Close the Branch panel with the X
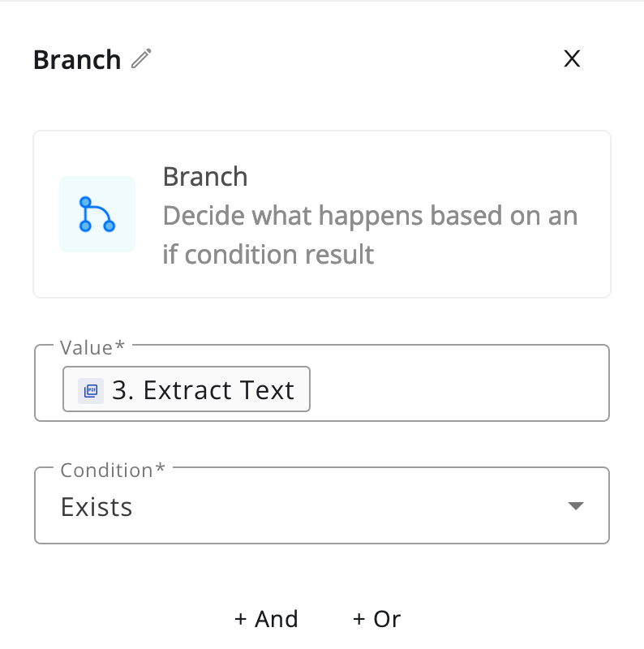644x649 pixels. coord(572,58)
